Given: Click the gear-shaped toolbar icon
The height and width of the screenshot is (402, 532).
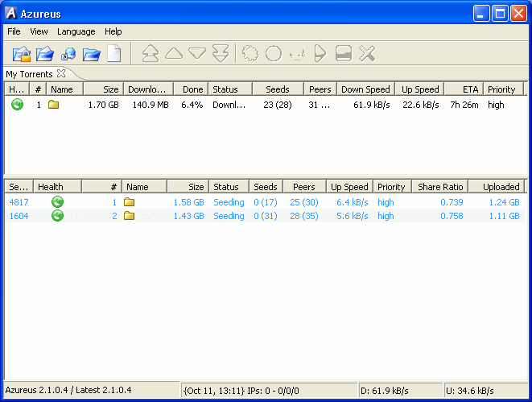Looking at the screenshot, I should (250, 54).
